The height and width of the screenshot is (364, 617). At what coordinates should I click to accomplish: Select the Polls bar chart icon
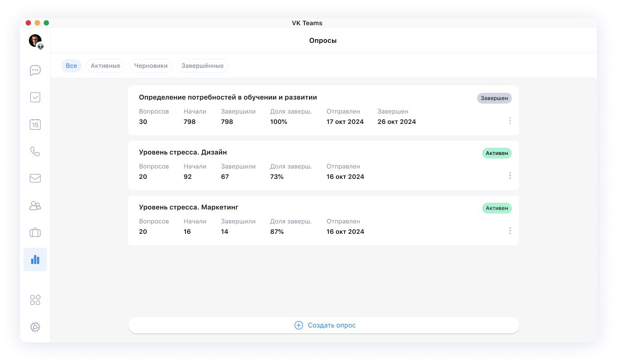pos(35,259)
